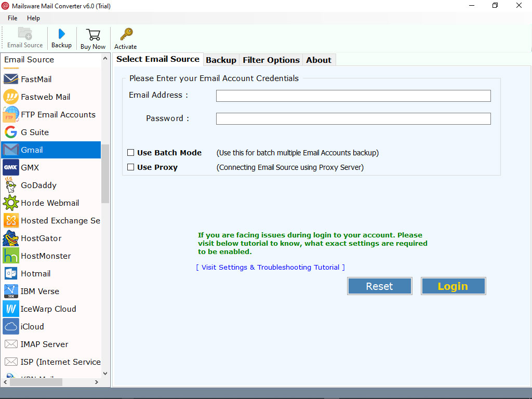Viewport: 532px width, 399px height.
Task: Enable the Use Batch Mode checkbox
Action: click(x=130, y=153)
